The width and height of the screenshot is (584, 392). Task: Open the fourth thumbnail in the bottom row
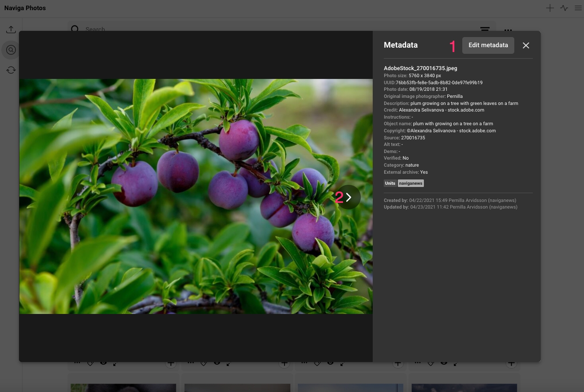click(x=464, y=387)
